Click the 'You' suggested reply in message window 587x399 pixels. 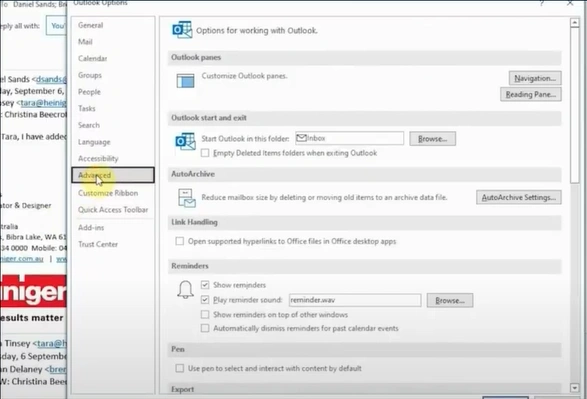57,25
